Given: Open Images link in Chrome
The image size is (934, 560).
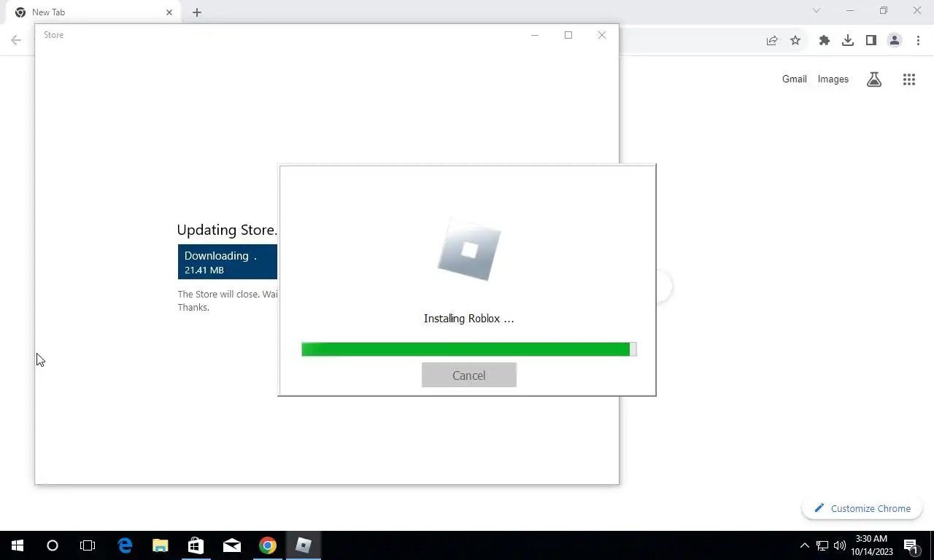Looking at the screenshot, I should (x=833, y=79).
